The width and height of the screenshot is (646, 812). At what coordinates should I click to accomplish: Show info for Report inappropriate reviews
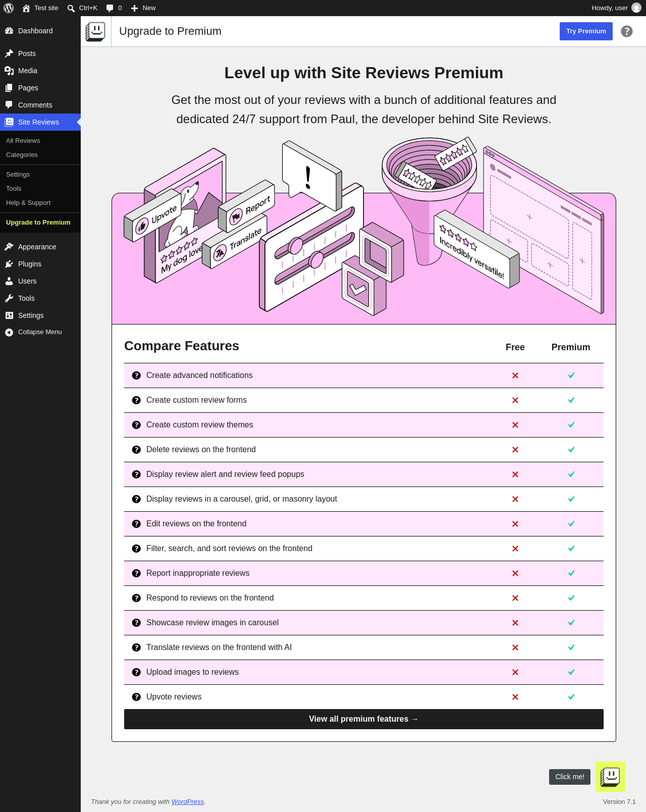point(136,573)
